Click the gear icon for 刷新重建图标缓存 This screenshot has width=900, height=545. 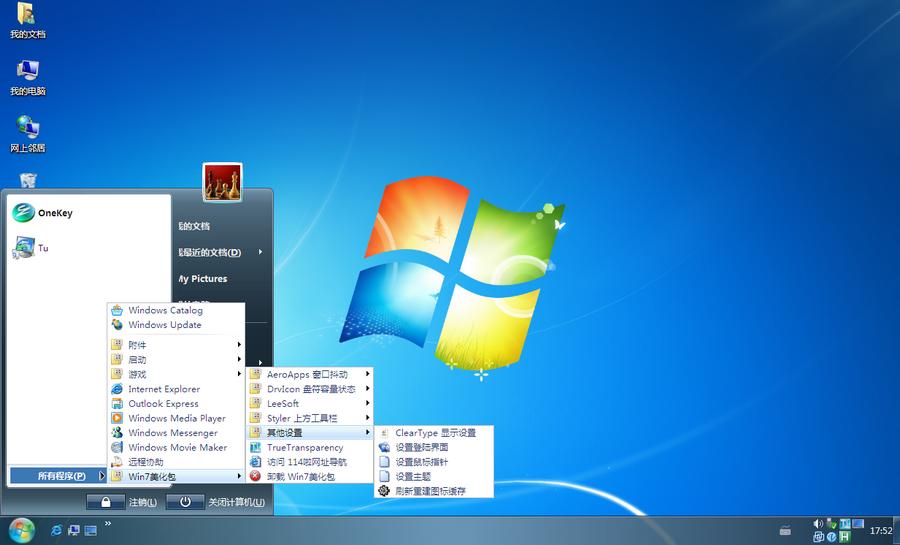click(384, 491)
